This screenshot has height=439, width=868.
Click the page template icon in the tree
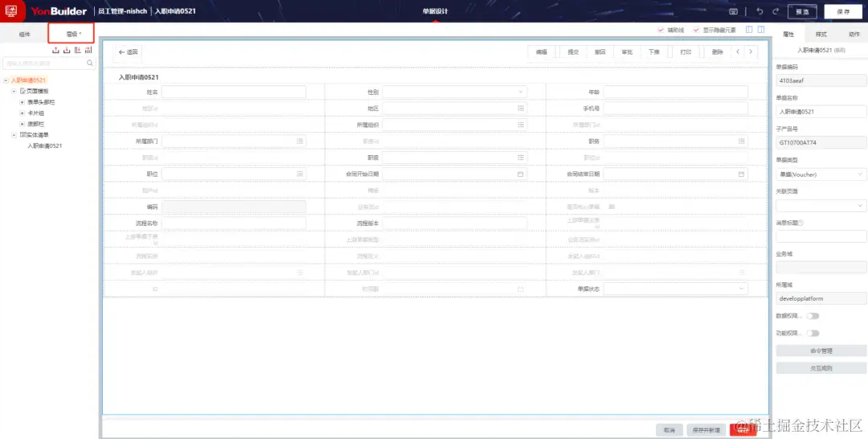[x=23, y=91]
